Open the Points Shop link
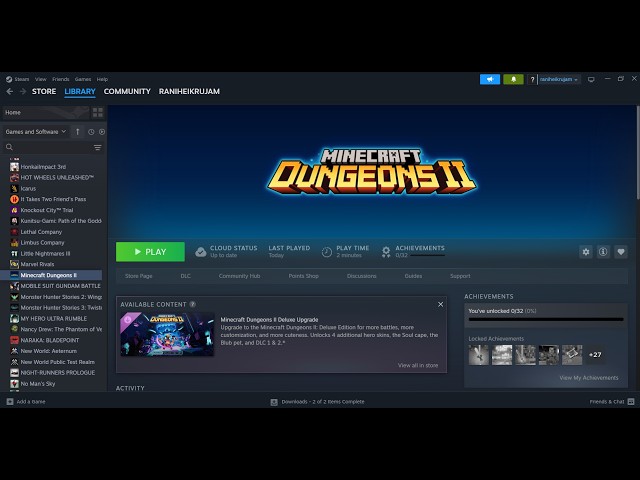The image size is (640, 480). tap(303, 276)
